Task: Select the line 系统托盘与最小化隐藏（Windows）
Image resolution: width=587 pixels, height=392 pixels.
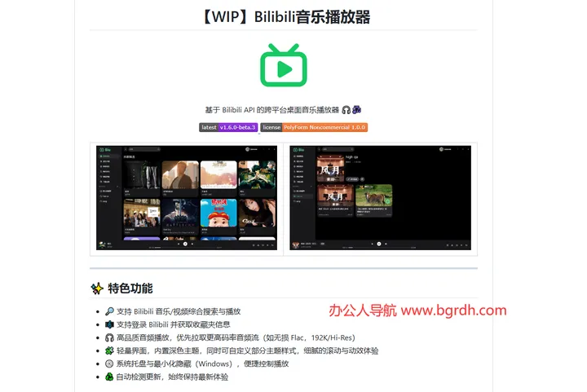Action: 202,363
